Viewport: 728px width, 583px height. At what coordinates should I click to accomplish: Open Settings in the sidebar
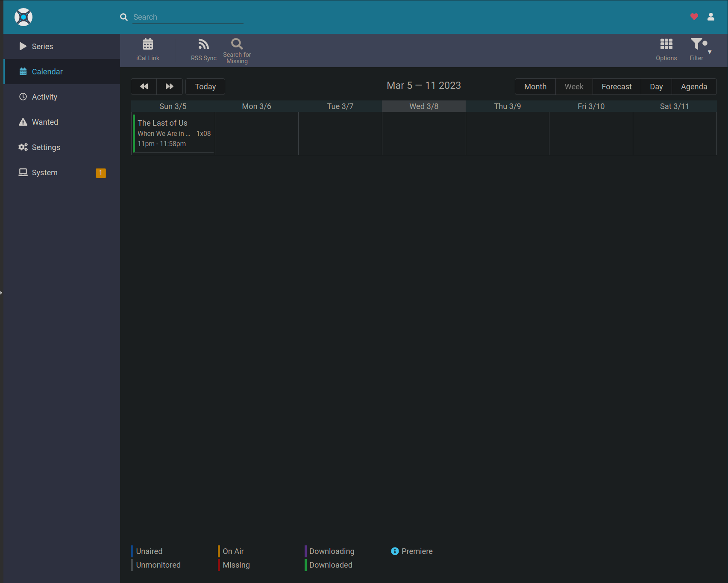(62, 147)
